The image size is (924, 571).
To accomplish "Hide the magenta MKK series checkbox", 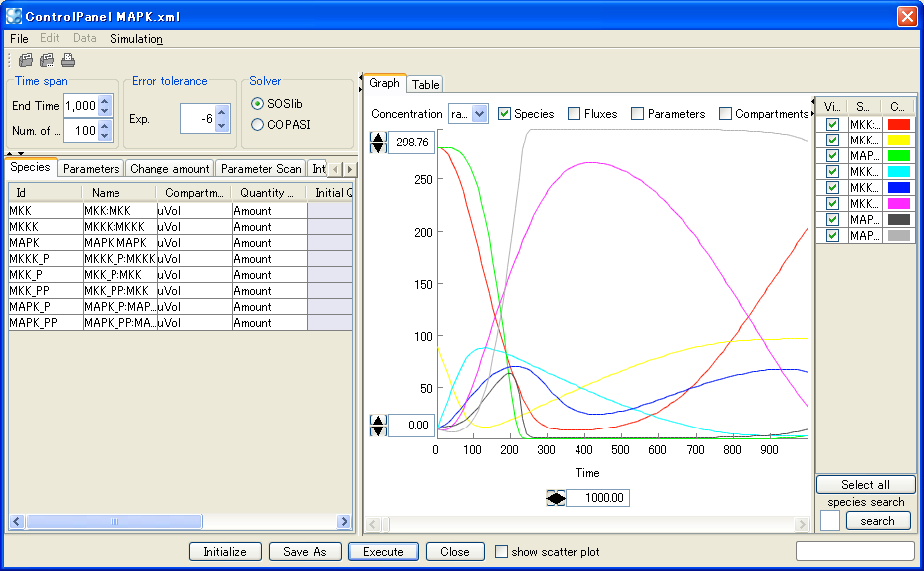I will point(832,203).
